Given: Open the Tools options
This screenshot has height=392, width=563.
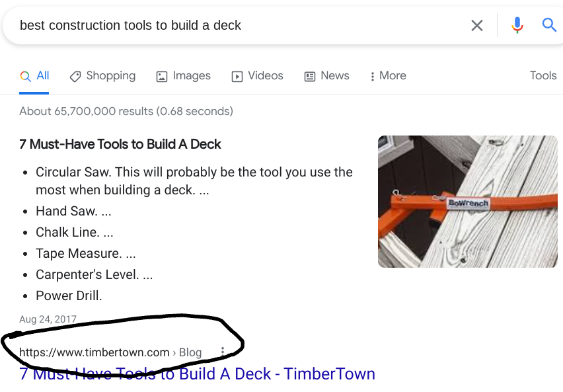Looking at the screenshot, I should click(543, 76).
